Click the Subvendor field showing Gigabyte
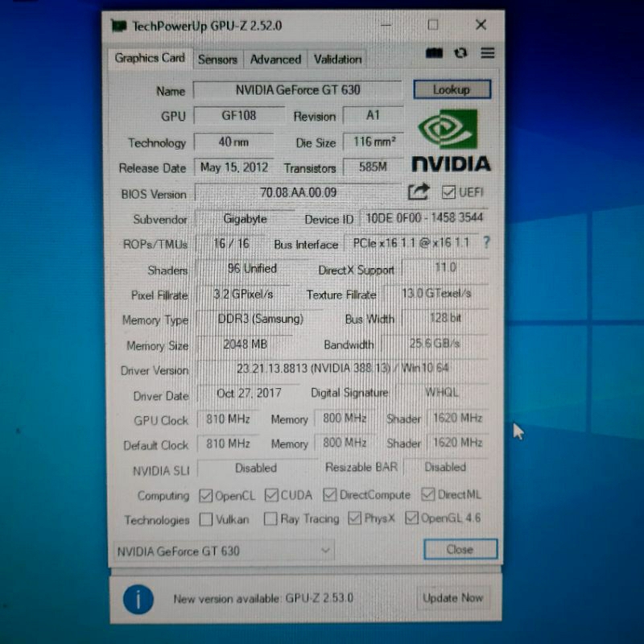 (246, 218)
